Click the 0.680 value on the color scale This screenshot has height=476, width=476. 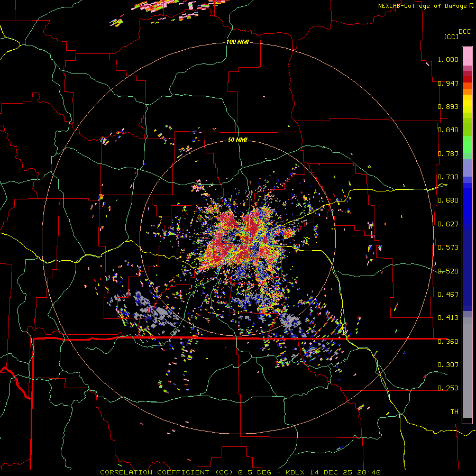point(448,200)
